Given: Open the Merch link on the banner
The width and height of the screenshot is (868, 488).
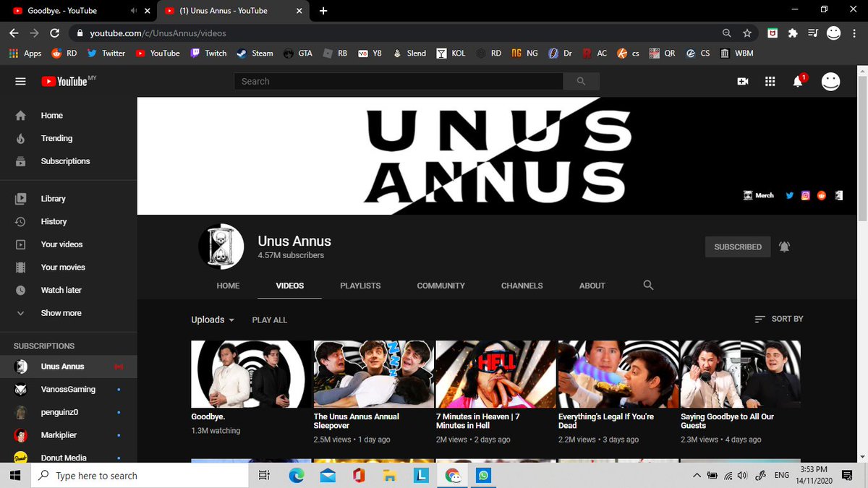Looking at the screenshot, I should pyautogui.click(x=759, y=195).
